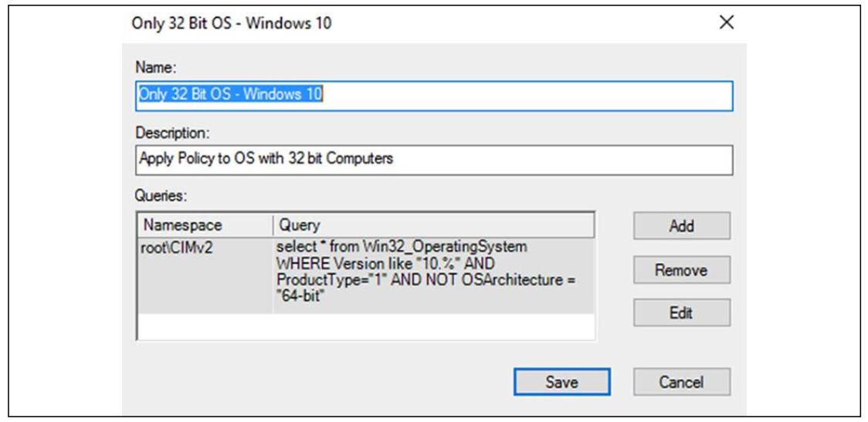
Task: Sort by the Namespace column header
Action: point(205,225)
